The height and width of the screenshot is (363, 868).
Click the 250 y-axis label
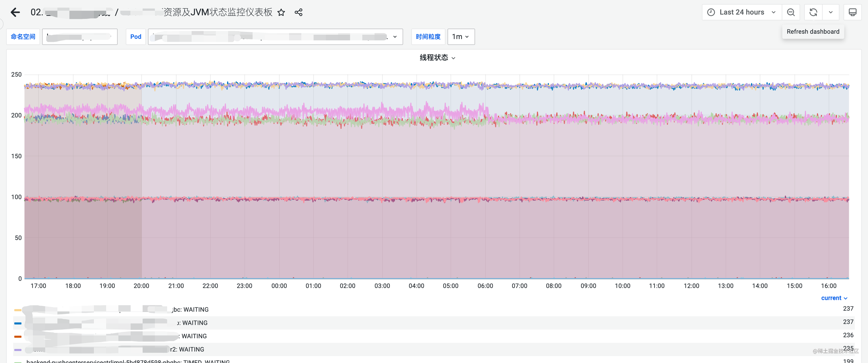[x=16, y=74]
